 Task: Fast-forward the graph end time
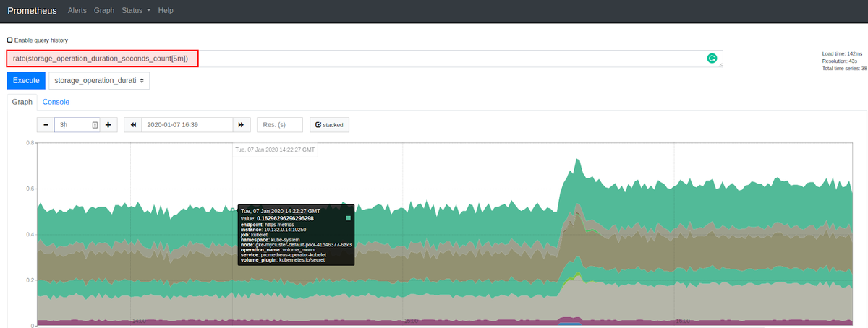click(242, 125)
